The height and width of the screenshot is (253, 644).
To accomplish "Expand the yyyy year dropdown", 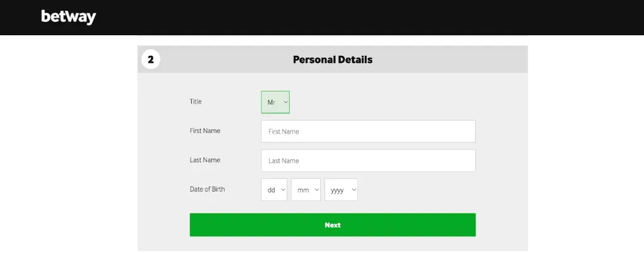I will click(340, 190).
